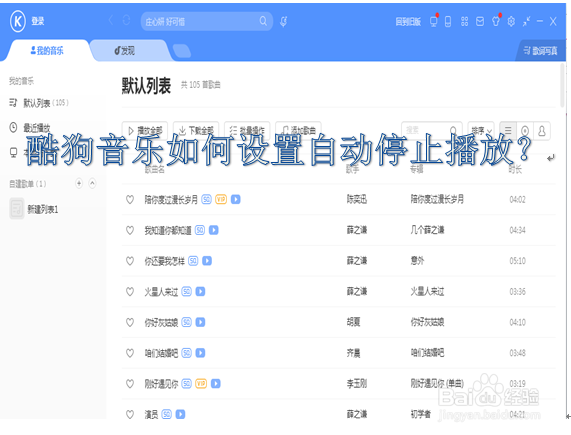Click the 添加歌曲 add songs button
Image resolution: width=571 pixels, height=435 pixels.
(x=298, y=130)
